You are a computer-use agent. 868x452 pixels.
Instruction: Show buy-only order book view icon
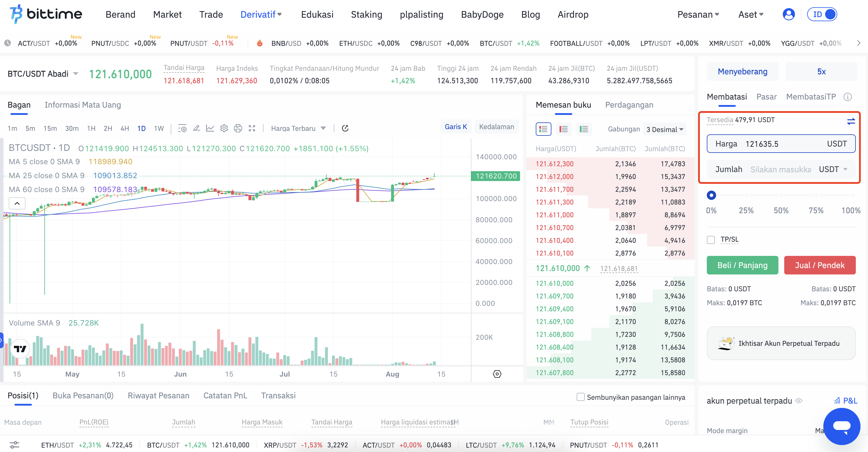(x=584, y=129)
